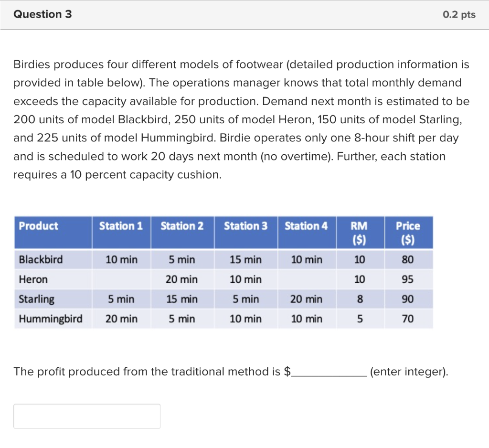Click the profit answer input field
This screenshot has width=489, height=448.
click(87, 416)
